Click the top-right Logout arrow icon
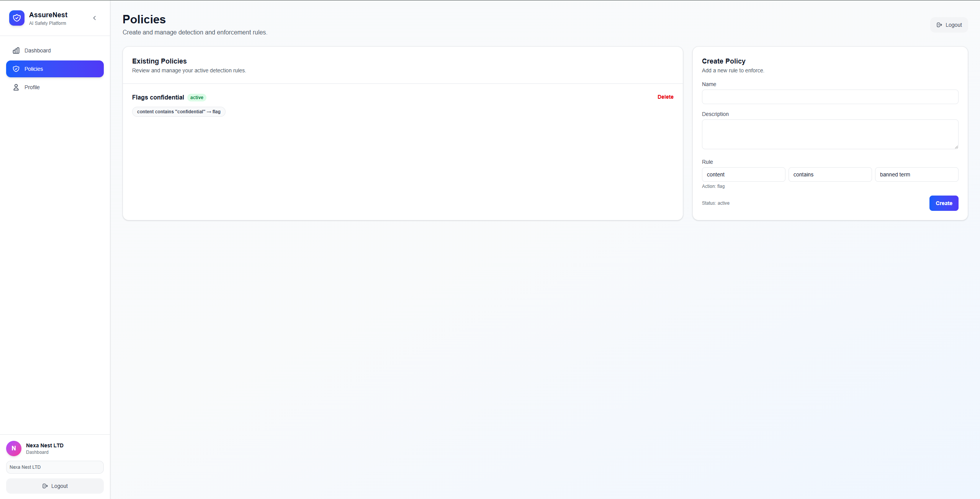Image resolution: width=980 pixels, height=499 pixels. (x=939, y=25)
